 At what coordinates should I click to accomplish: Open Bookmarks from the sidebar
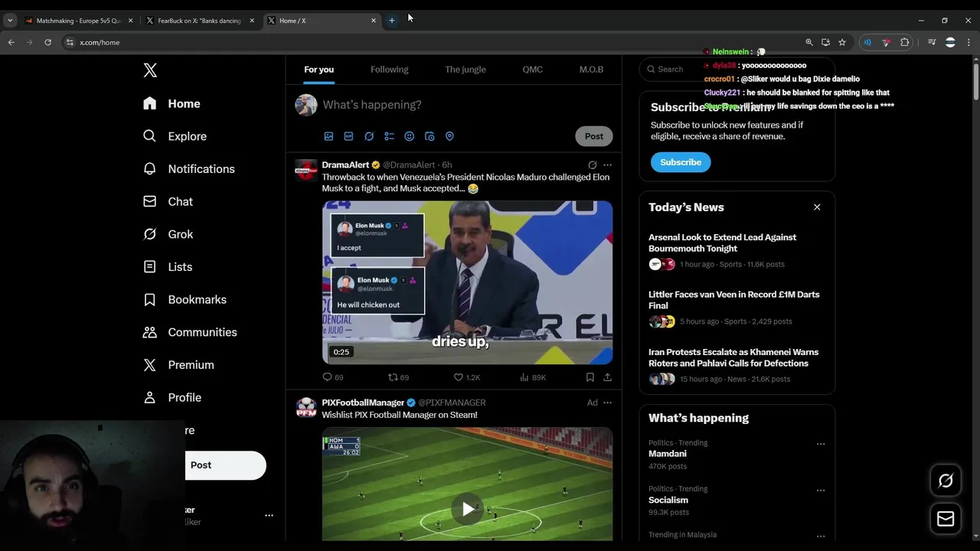click(x=184, y=299)
